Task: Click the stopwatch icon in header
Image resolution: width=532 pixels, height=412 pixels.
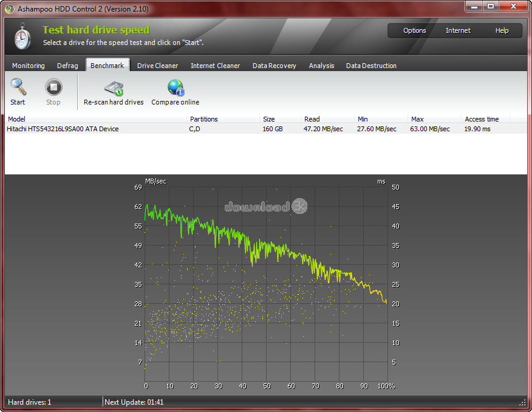Action: click(x=22, y=36)
